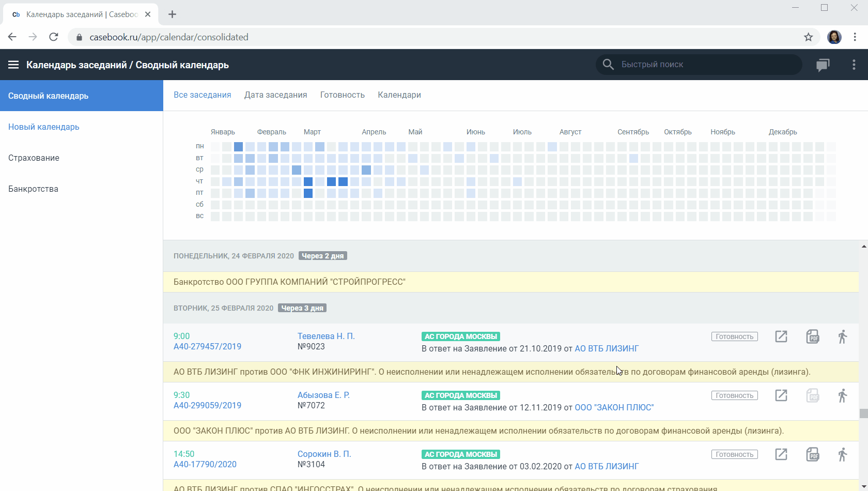Click the 14:50 hearing time

point(184,454)
